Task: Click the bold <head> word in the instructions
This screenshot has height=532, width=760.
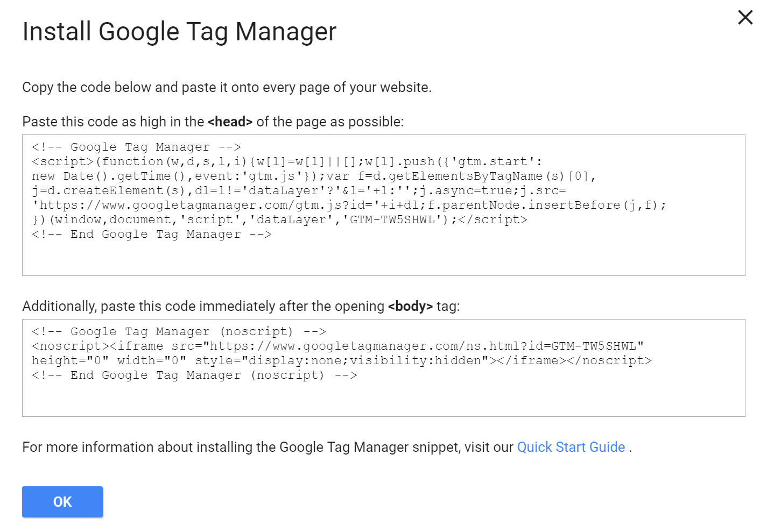Action: coord(230,122)
